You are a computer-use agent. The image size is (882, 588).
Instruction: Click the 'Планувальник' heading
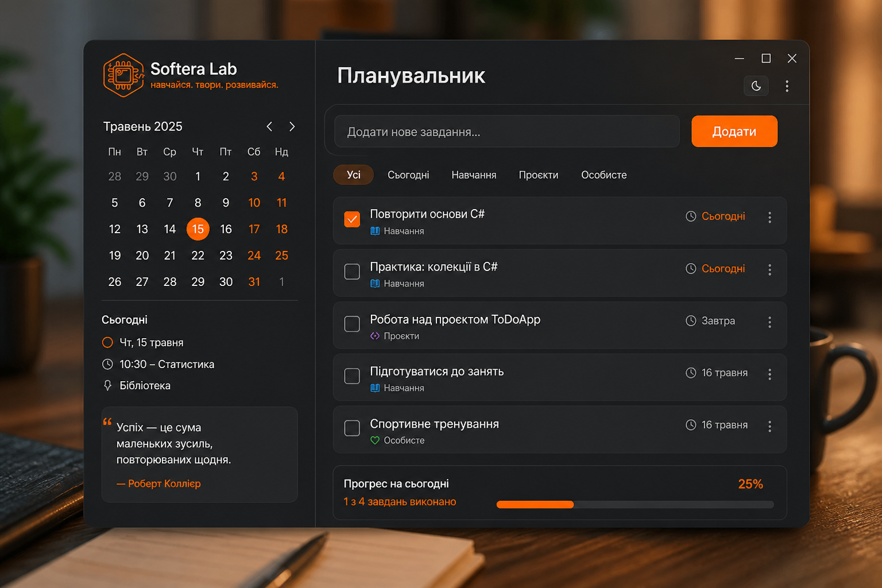tap(411, 76)
